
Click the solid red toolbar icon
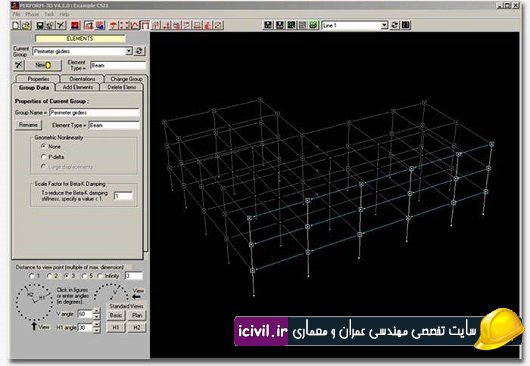click(x=75, y=25)
